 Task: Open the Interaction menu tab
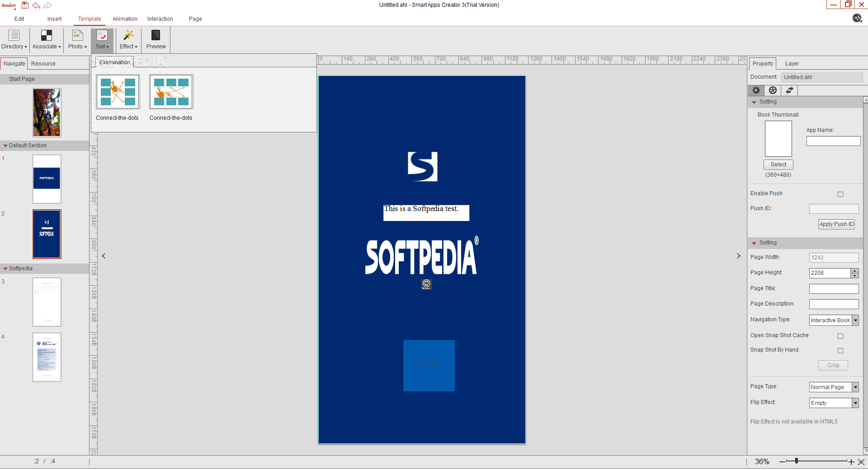pos(160,19)
